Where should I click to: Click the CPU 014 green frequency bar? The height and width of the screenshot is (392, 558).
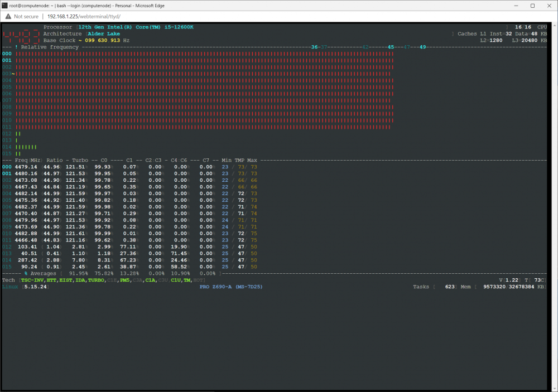(x=26, y=147)
